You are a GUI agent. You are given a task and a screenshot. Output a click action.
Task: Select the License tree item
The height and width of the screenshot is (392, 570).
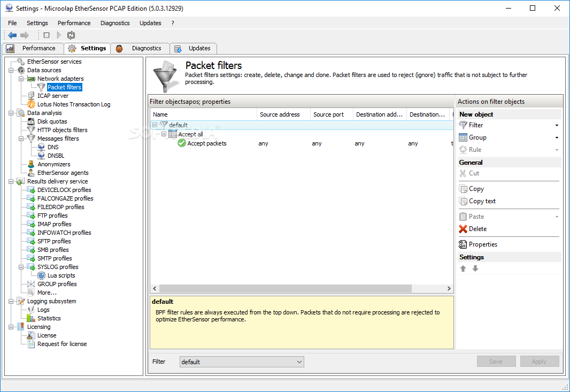point(47,335)
